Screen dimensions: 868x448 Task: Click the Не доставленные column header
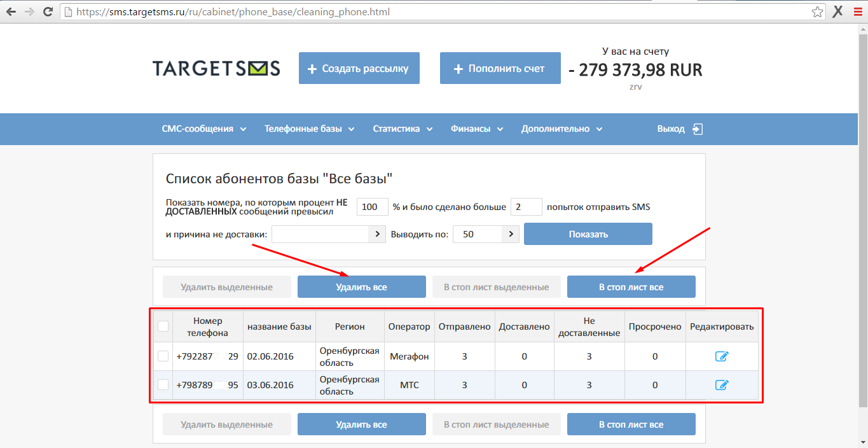589,326
